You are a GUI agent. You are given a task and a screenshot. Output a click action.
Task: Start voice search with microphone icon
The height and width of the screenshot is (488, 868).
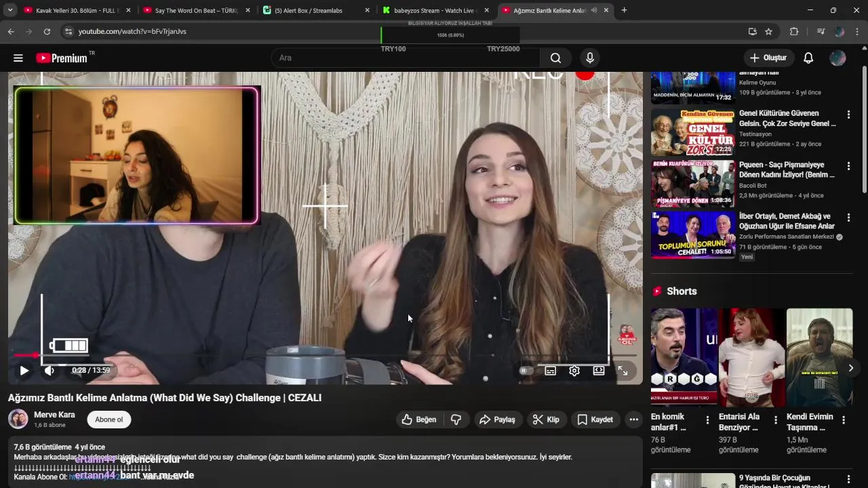click(590, 58)
